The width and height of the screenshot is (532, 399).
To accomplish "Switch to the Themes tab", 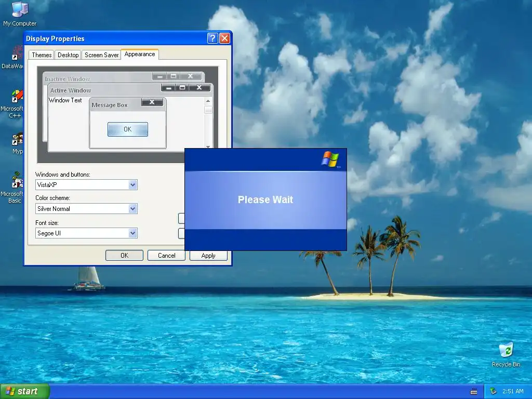I will point(42,55).
